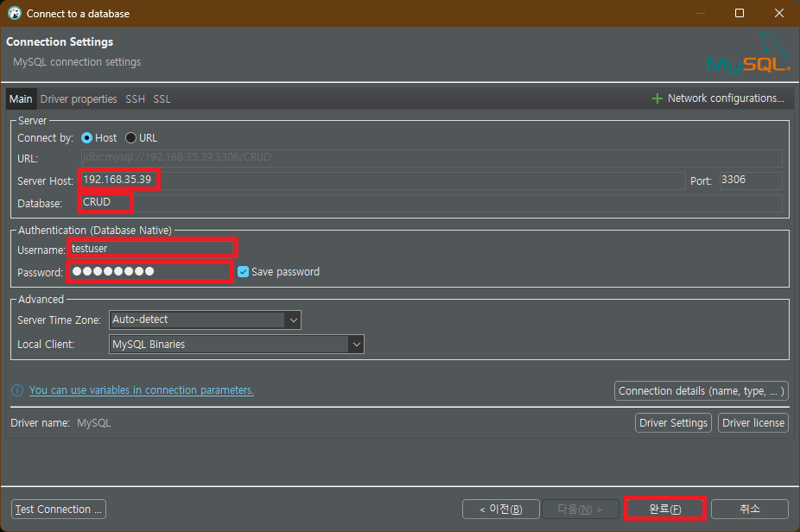The height and width of the screenshot is (532, 800).
Task: Open Connection details (name, type, ...)
Action: (x=701, y=391)
